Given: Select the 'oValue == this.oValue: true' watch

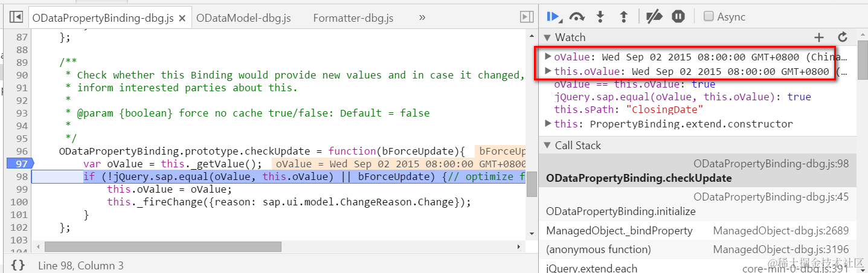Looking at the screenshot, I should tap(634, 85).
